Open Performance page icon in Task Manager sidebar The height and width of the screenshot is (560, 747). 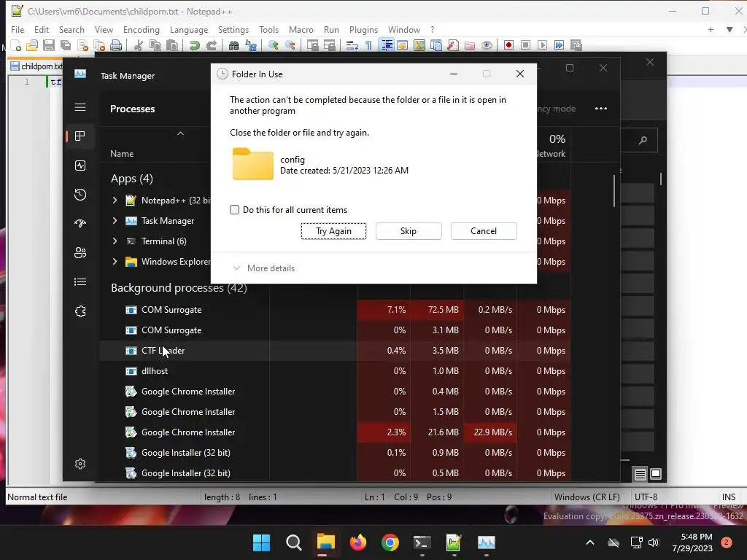tap(80, 166)
